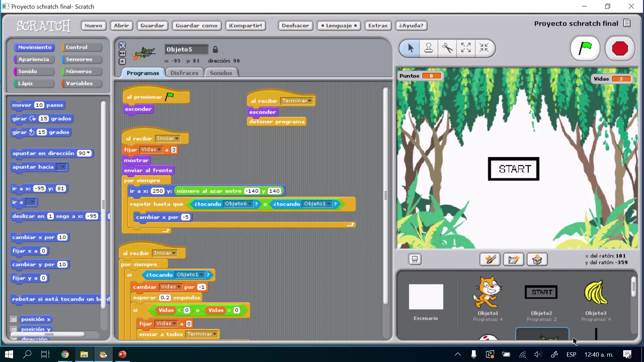This screenshot has height=362, width=644.
Task: Select the Sensores block category
Action: [x=82, y=59]
